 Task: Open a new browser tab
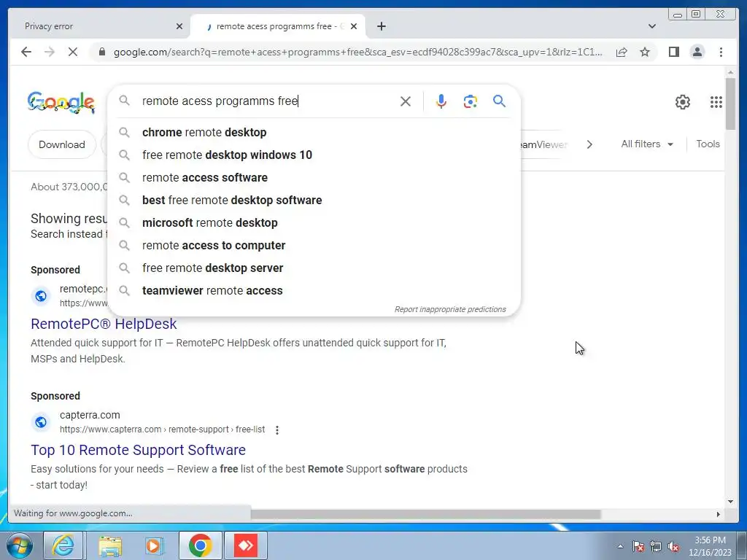coord(381,26)
